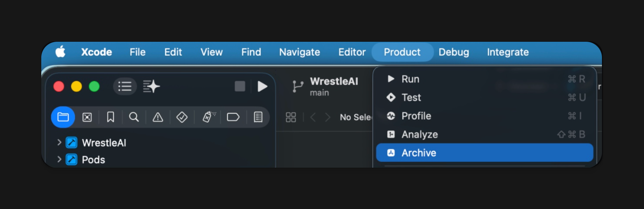Choose Test from the Product menu

point(484,97)
